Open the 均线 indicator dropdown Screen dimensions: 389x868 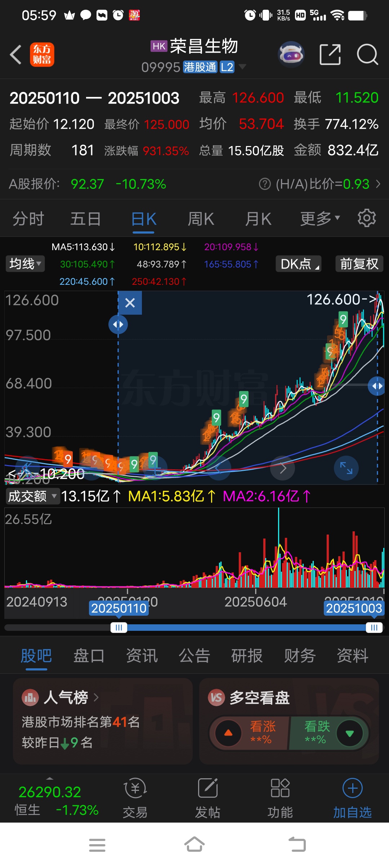click(25, 263)
